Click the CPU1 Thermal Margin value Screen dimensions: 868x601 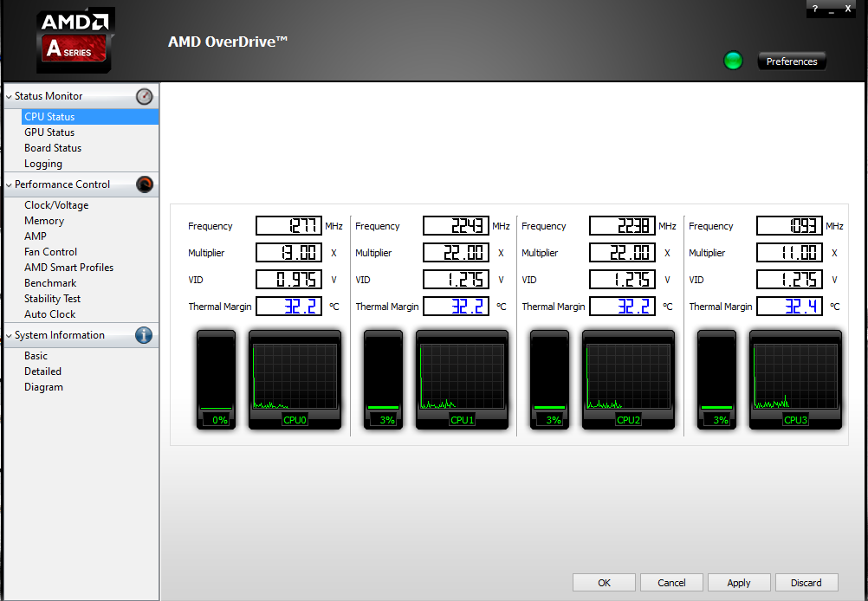[457, 306]
